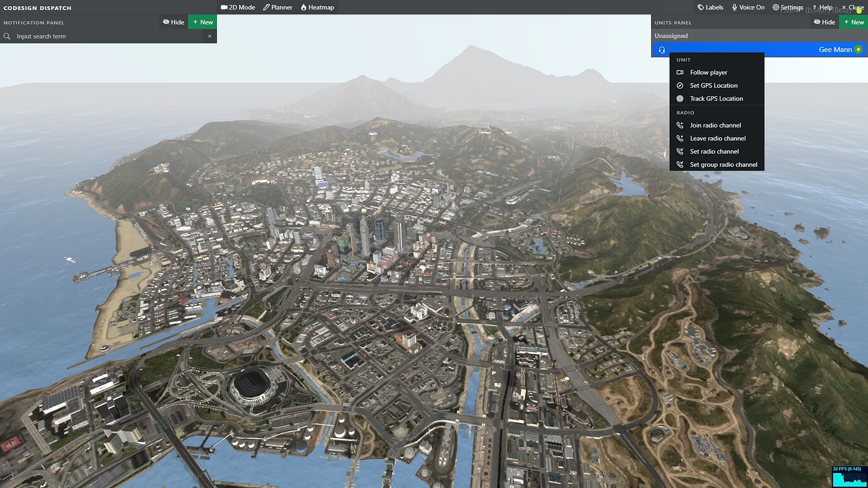Hide the Units Panel

tap(824, 21)
